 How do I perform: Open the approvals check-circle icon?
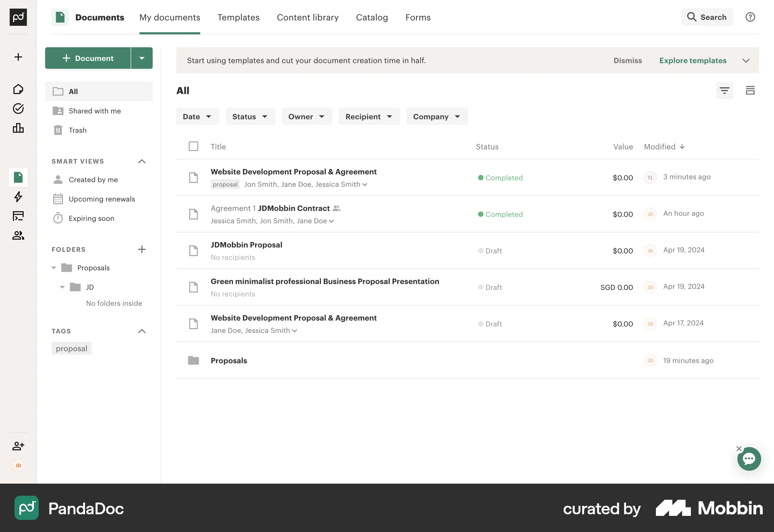[18, 108]
